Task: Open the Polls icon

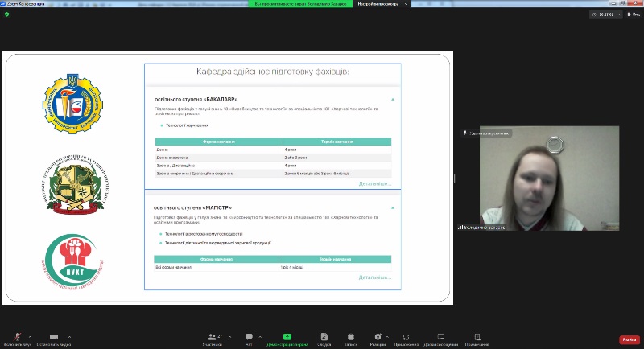Action: coord(323,339)
